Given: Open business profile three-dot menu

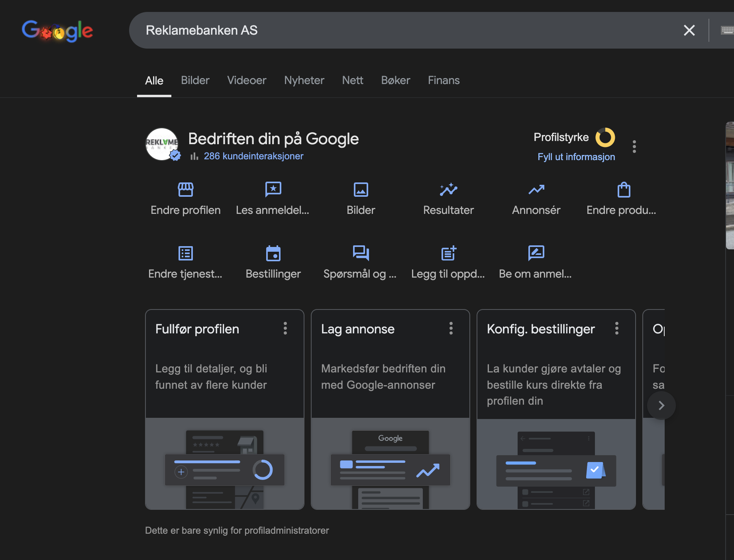Looking at the screenshot, I should (x=634, y=147).
